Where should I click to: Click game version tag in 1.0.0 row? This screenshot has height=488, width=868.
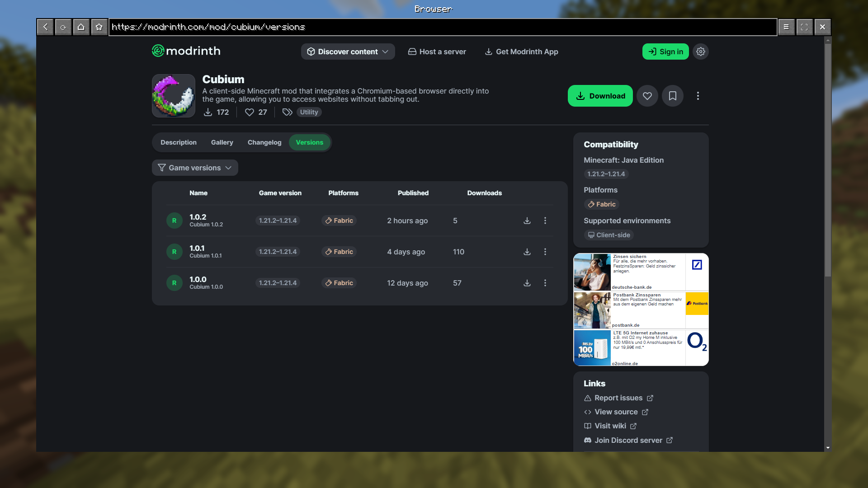pyautogui.click(x=278, y=283)
